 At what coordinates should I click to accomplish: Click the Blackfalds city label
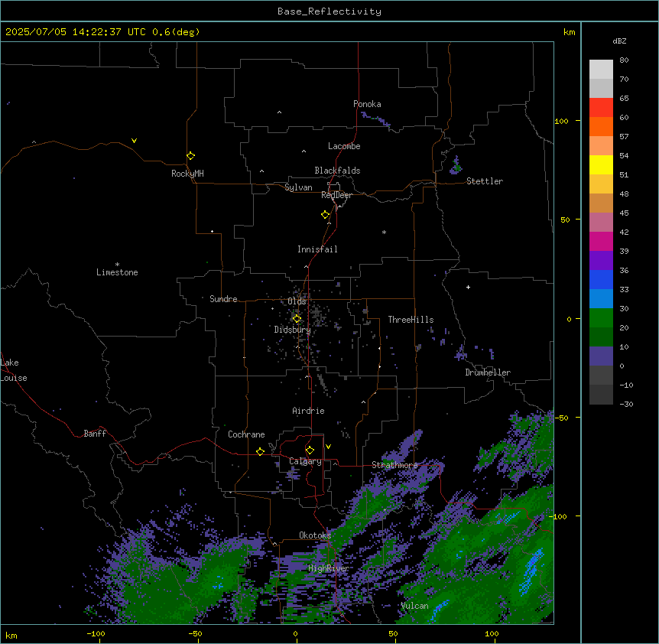[337, 171]
